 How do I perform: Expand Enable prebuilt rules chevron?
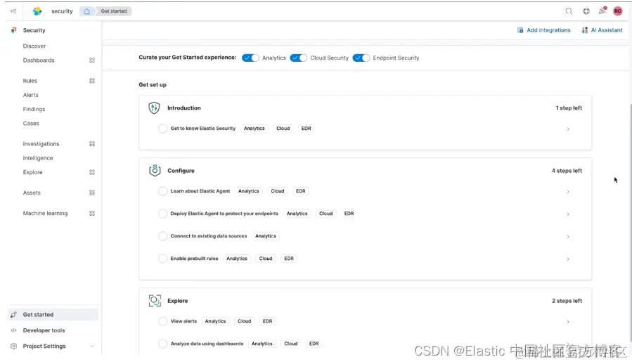568,259
